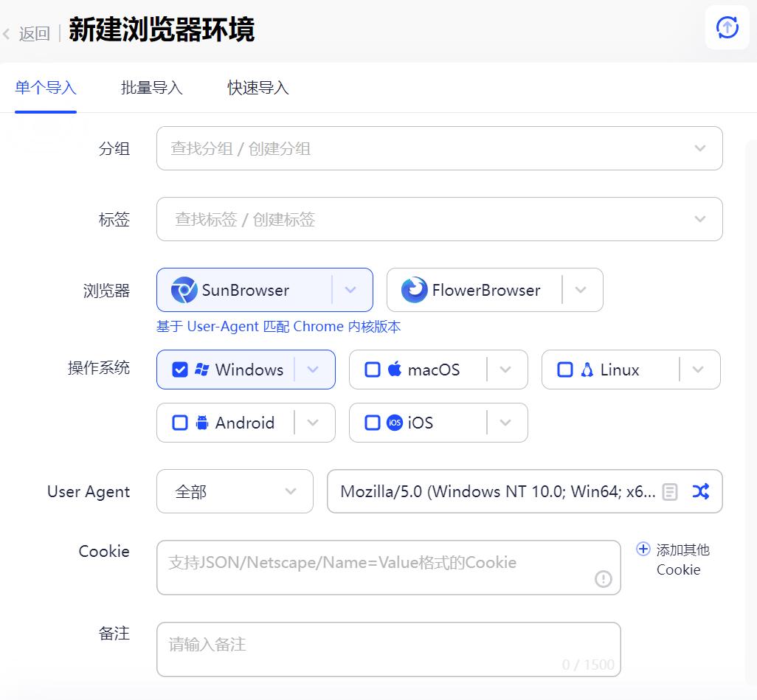Viewport: 757px width, 700px height.
Task: Select the SunBrowser browser icon
Action: pyautogui.click(x=184, y=290)
